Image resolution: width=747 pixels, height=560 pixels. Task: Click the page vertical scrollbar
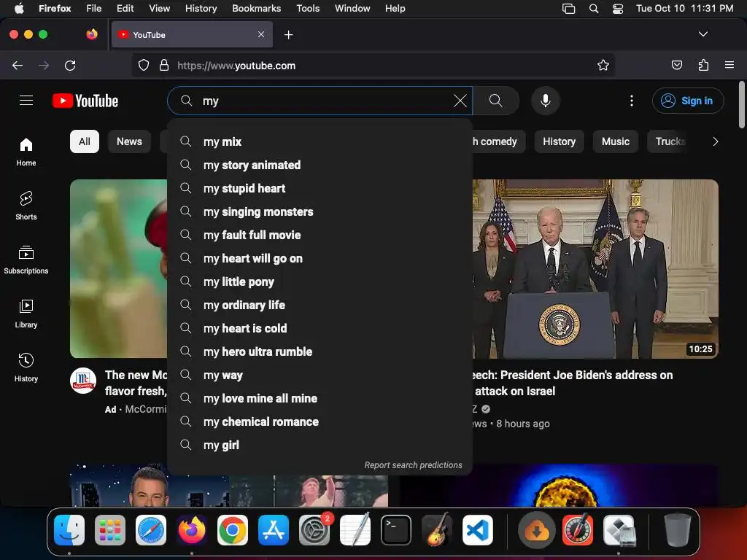tap(741, 105)
